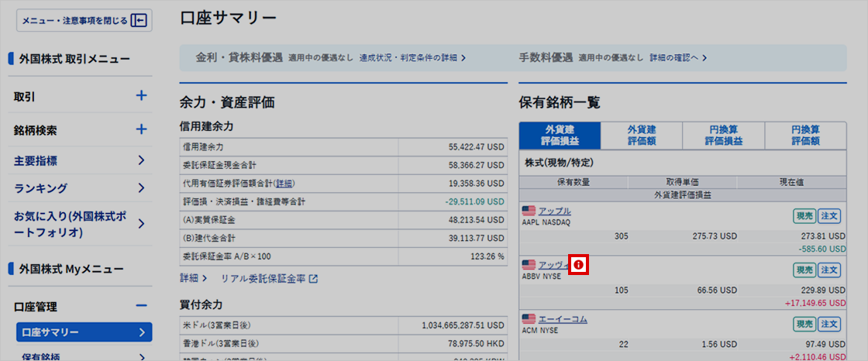This screenshot has width=868, height=361.
Task: Open ランキング menu chevron
Action: click(x=141, y=187)
